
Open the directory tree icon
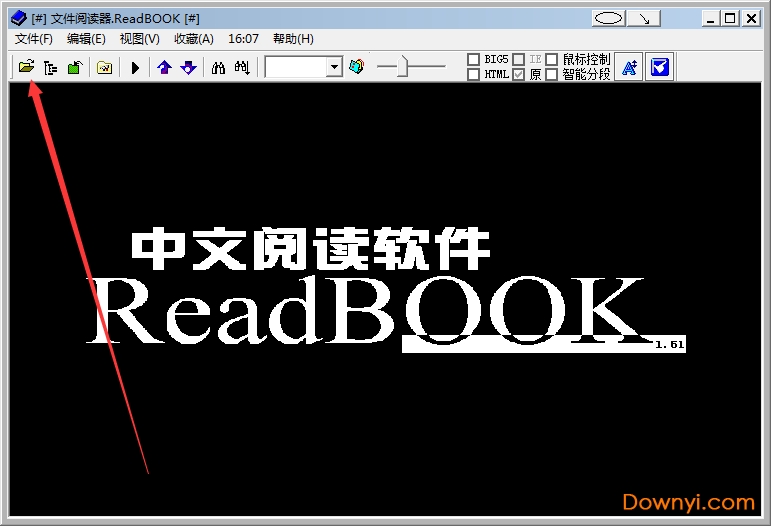tap(50, 67)
